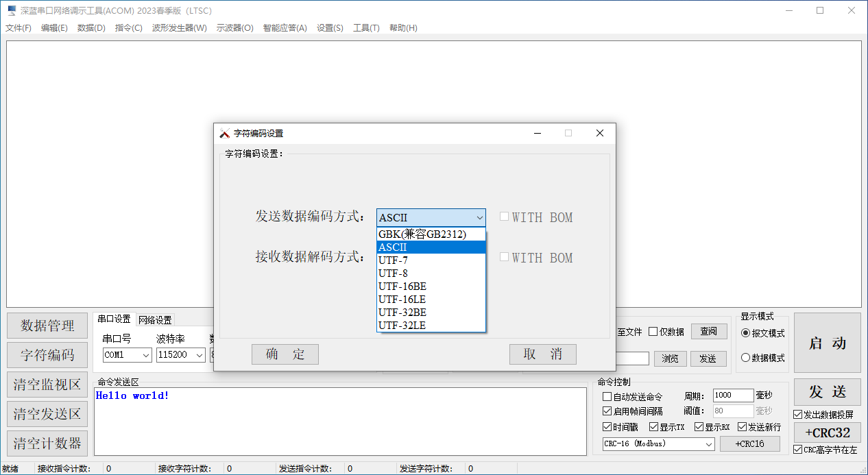Click the file path input beside 浏览

(x=632, y=358)
